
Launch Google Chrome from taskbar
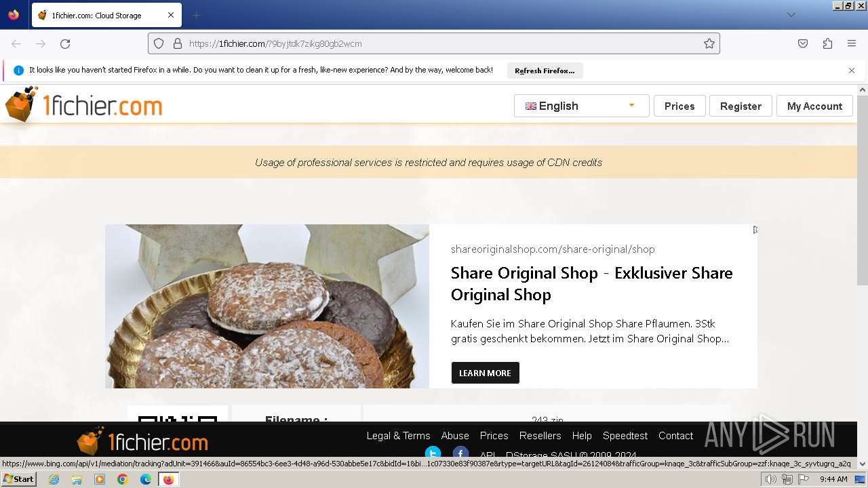pos(123,479)
